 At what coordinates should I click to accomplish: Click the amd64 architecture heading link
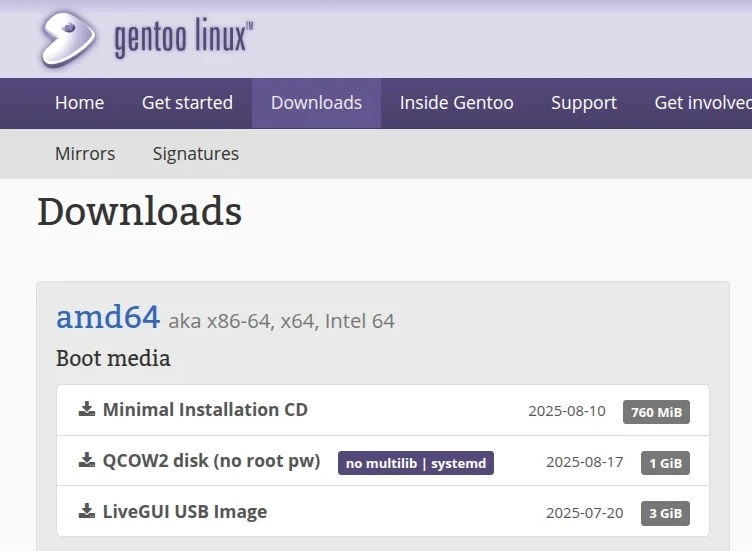click(108, 317)
